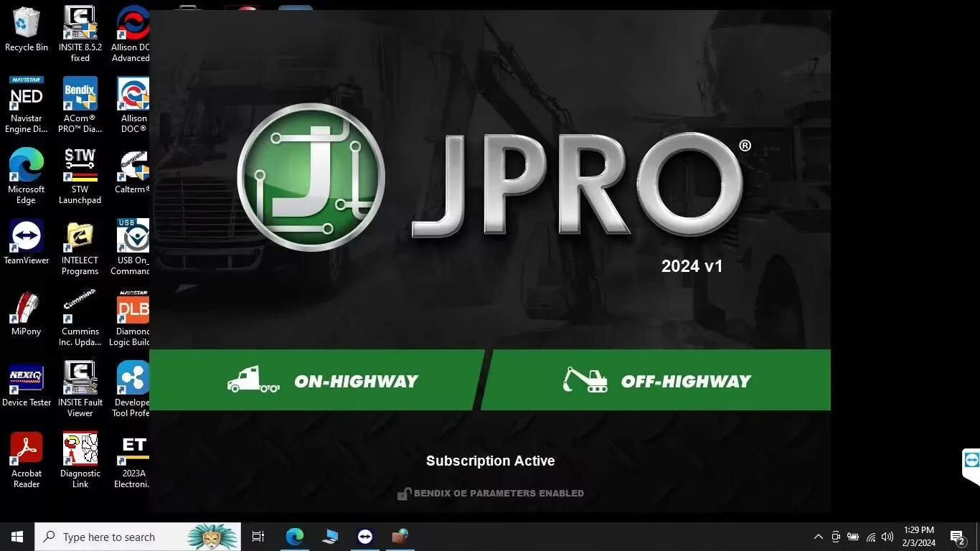Open INSITE Fault Viewer
The height and width of the screenshot is (551, 980).
[x=80, y=379]
